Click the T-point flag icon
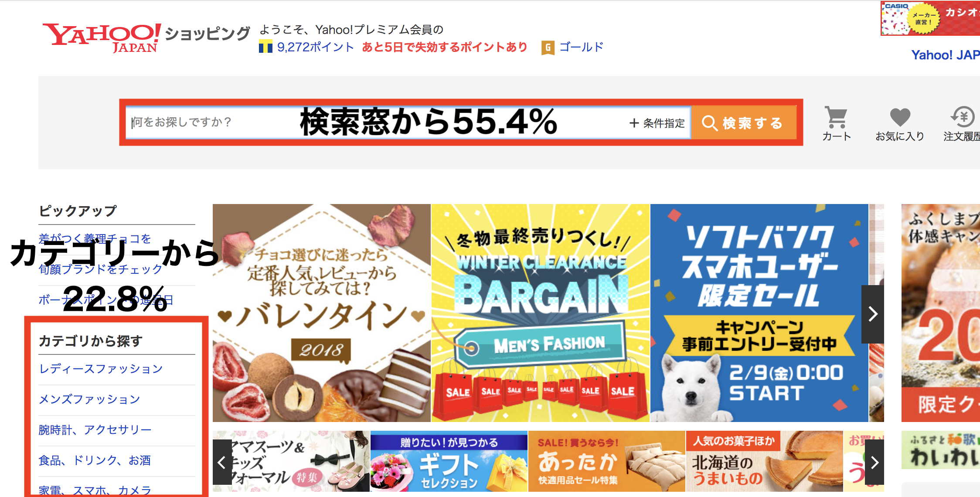 pos(265,46)
